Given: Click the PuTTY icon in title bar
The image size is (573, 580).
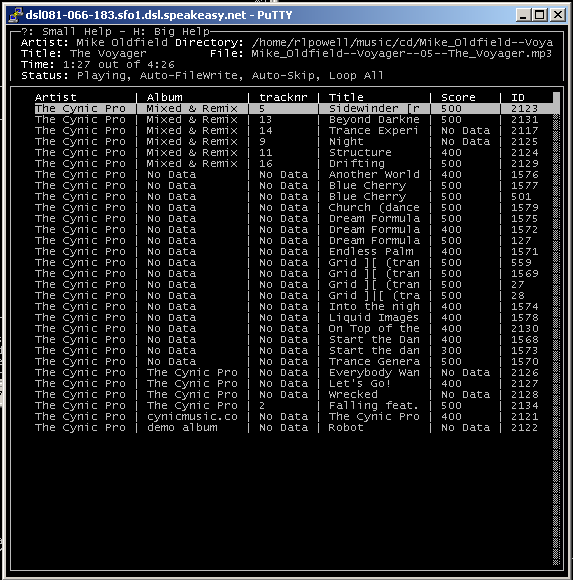Looking at the screenshot, I should pyautogui.click(x=16, y=15).
